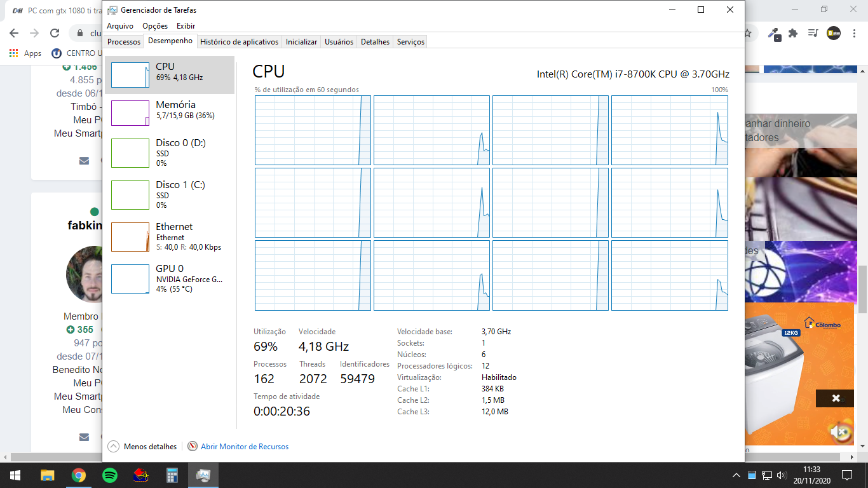868x488 pixels.
Task: Click the Threads count 2072
Action: click(x=313, y=379)
